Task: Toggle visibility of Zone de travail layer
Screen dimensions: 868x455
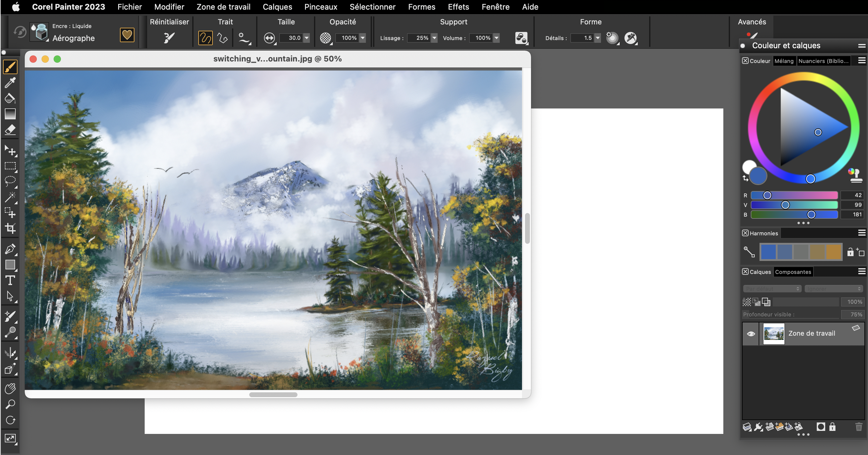Action: click(x=751, y=334)
